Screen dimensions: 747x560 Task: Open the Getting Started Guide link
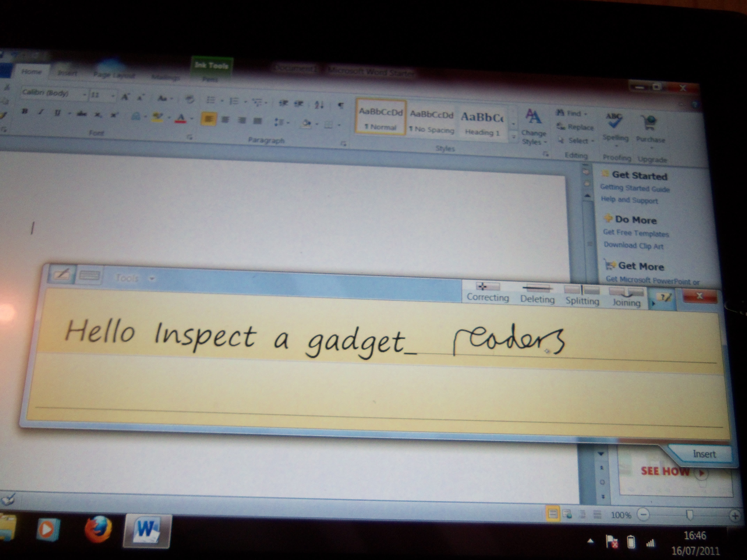634,188
